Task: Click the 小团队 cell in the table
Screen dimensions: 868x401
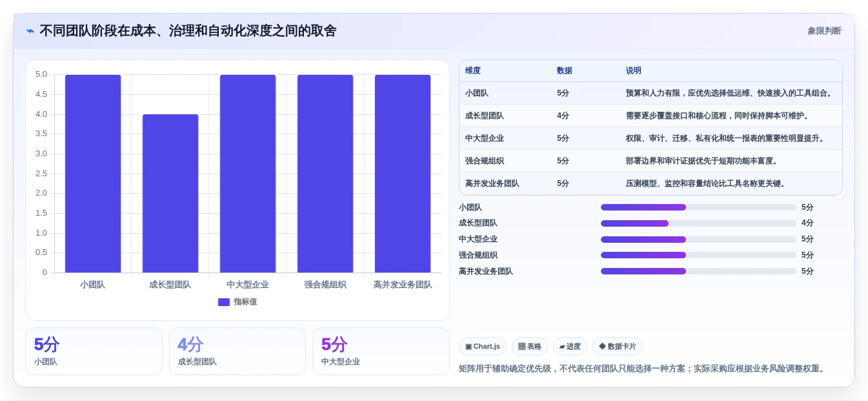Action: [x=477, y=93]
